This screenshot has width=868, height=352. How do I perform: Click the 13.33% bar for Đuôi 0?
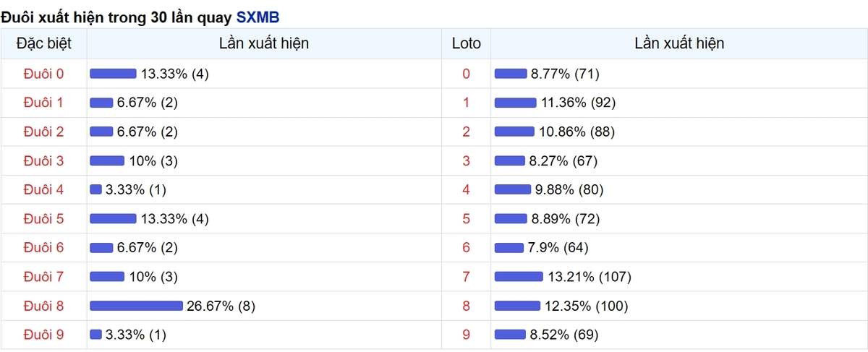point(113,74)
